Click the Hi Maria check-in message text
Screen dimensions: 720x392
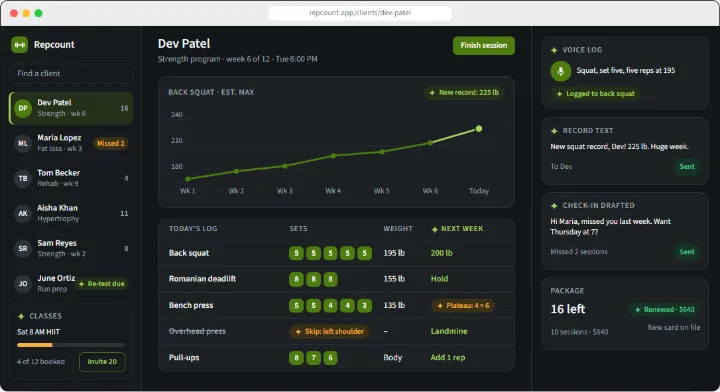point(611,227)
